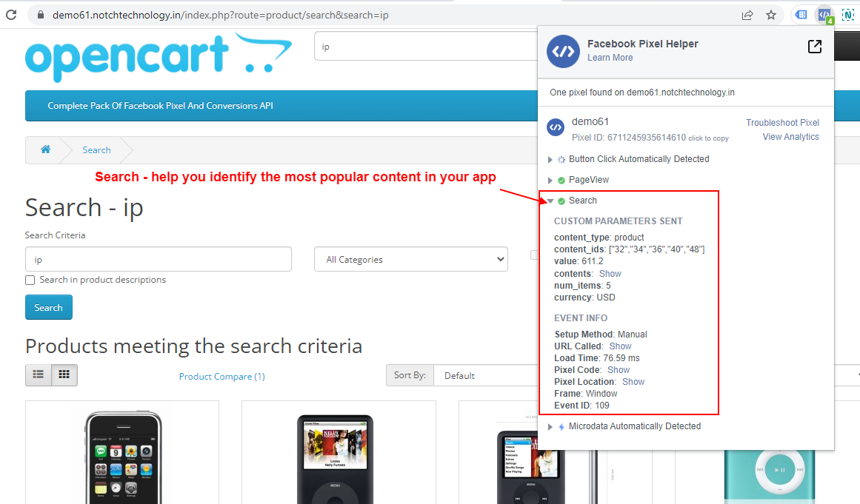The width and height of the screenshot is (860, 504).
Task: Open the blue extension icon left of Pixel Helper
Action: pyautogui.click(x=801, y=15)
